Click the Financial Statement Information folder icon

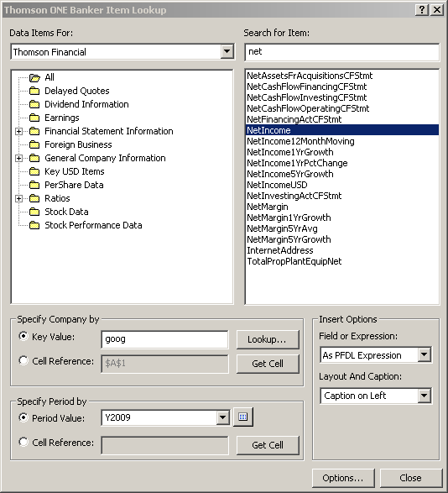tap(34, 131)
